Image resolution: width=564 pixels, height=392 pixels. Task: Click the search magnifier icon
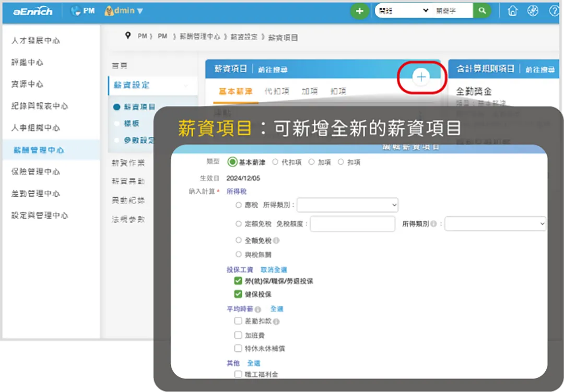[x=482, y=10]
